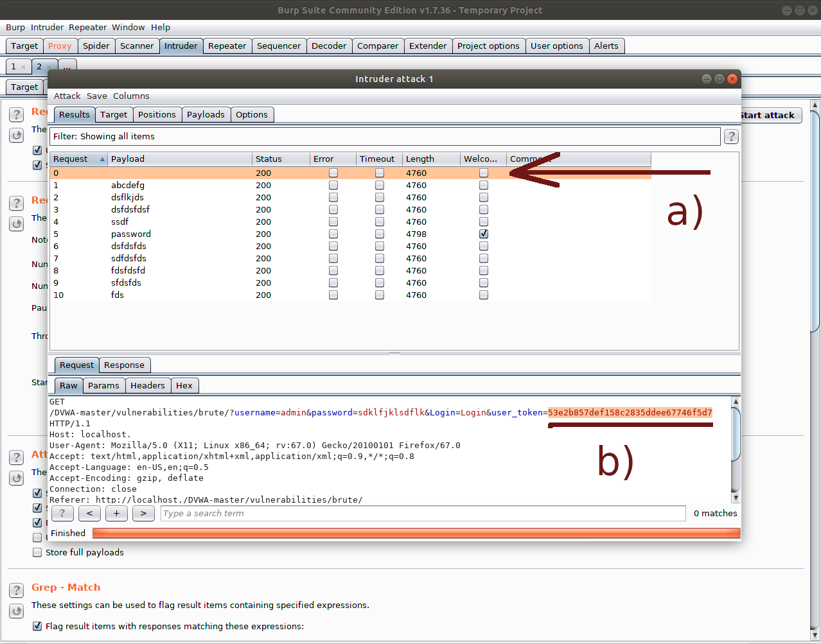Click the Length value 4798
The image size is (821, 644).
tap(416, 234)
